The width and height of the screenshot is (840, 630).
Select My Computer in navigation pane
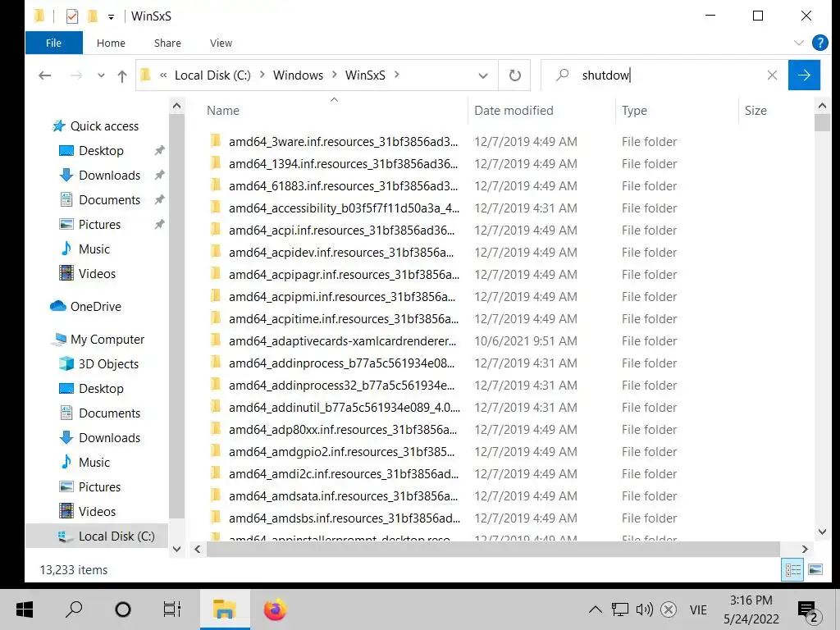click(107, 339)
